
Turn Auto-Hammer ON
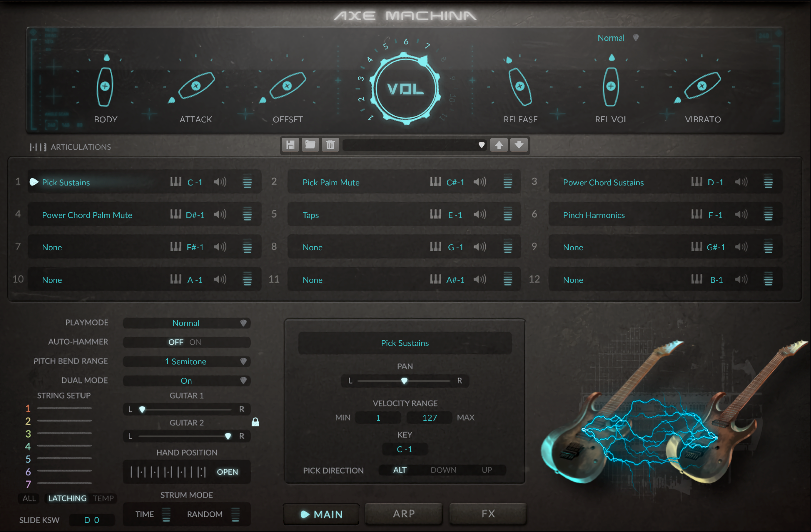click(195, 342)
